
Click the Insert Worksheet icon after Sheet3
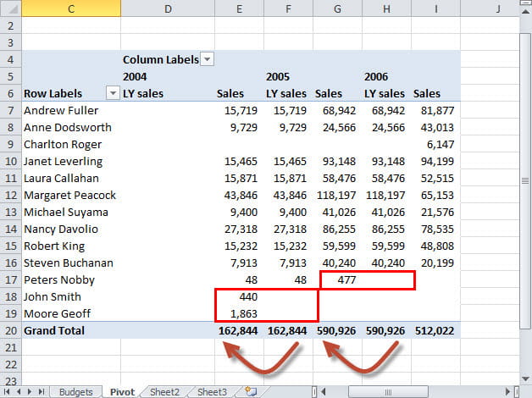pos(249,391)
